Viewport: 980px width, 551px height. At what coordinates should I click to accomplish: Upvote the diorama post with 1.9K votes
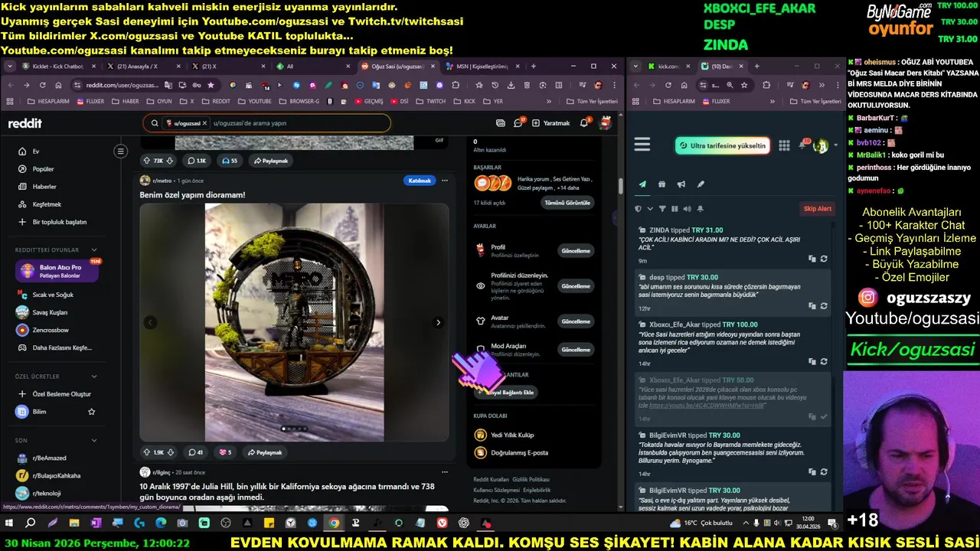tap(147, 452)
